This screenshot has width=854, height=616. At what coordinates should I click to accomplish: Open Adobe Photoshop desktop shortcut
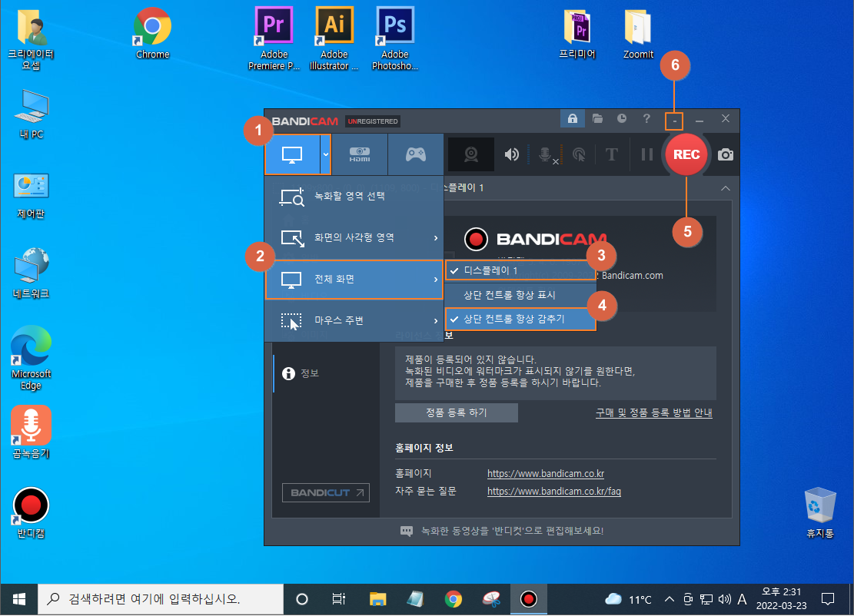[x=395, y=38]
